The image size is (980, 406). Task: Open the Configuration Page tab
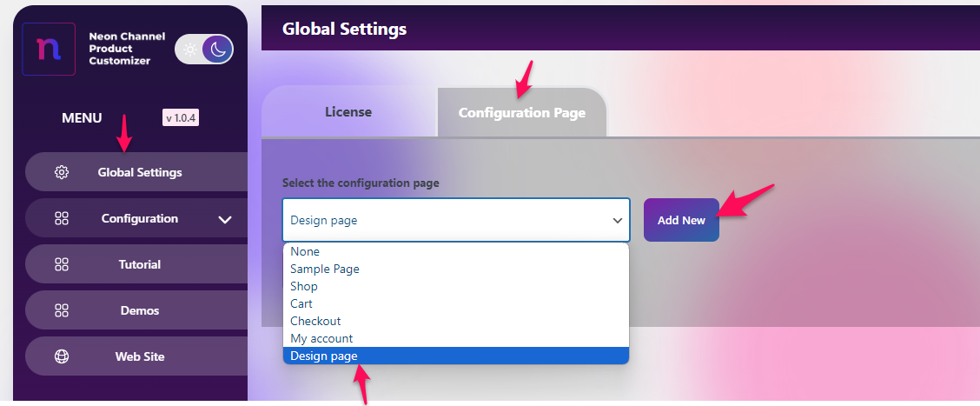click(x=521, y=113)
